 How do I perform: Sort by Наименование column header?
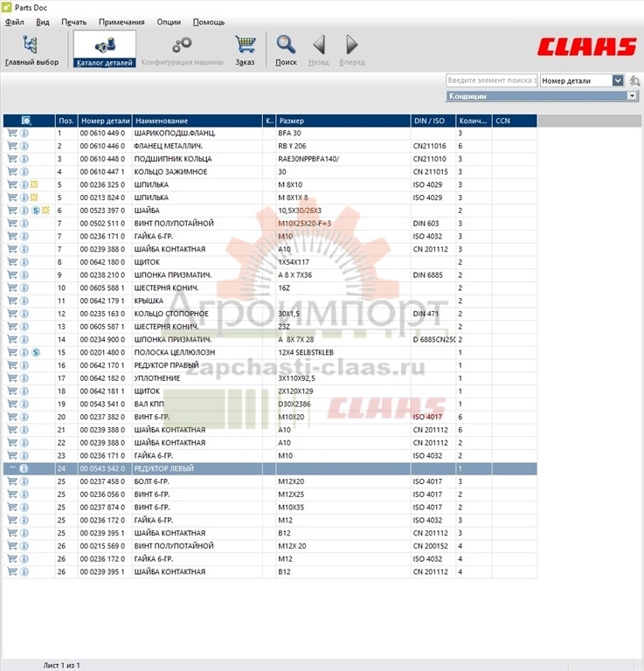197,121
